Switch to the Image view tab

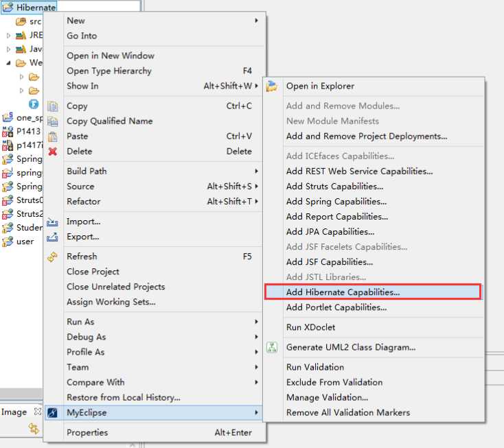(x=14, y=412)
